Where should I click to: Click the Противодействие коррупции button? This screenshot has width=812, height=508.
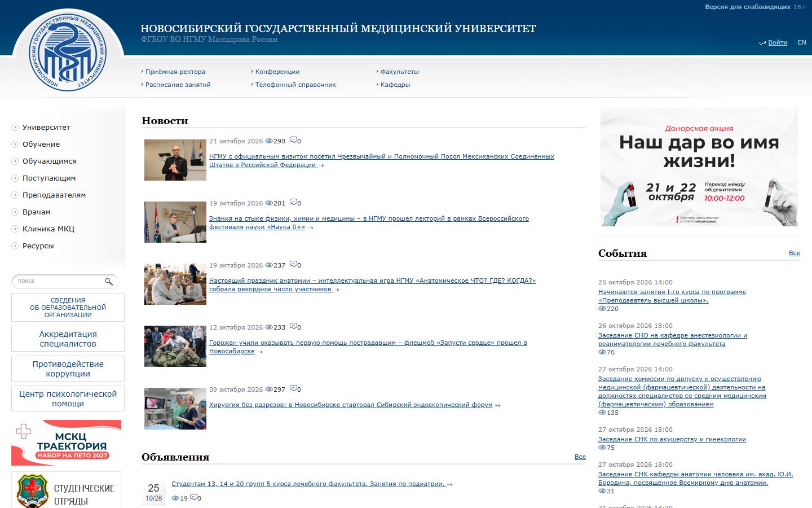pyautogui.click(x=68, y=369)
